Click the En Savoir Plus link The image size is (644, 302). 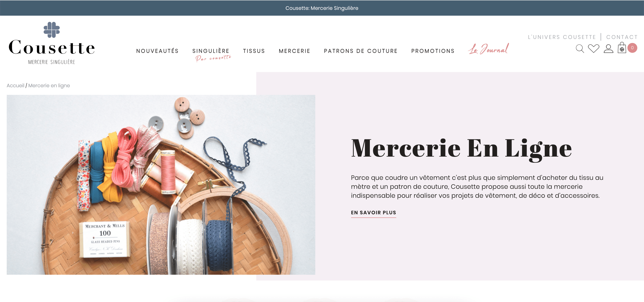373,213
